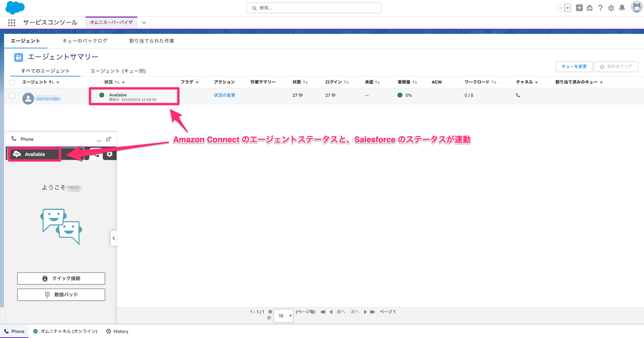
Task: Click the 条件をクリア button
Action: click(x=616, y=67)
